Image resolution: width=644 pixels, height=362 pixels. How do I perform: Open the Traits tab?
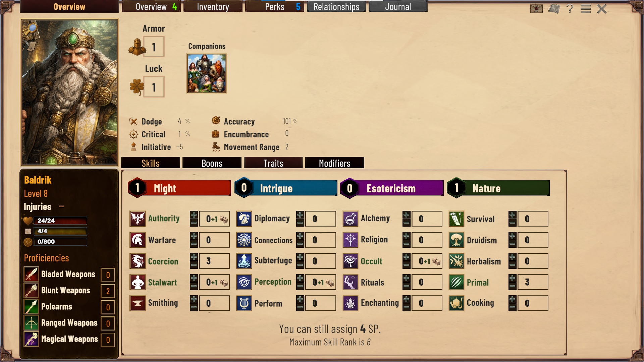pyautogui.click(x=273, y=163)
